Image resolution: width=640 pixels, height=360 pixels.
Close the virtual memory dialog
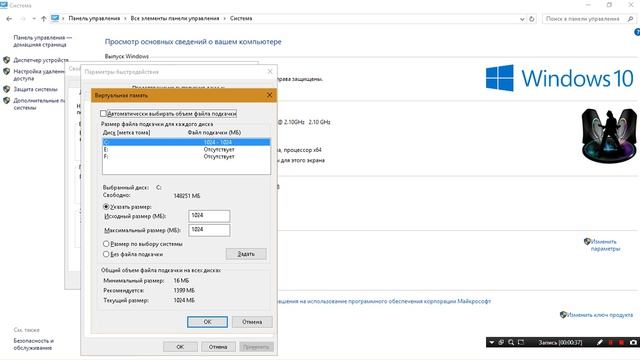click(x=269, y=95)
